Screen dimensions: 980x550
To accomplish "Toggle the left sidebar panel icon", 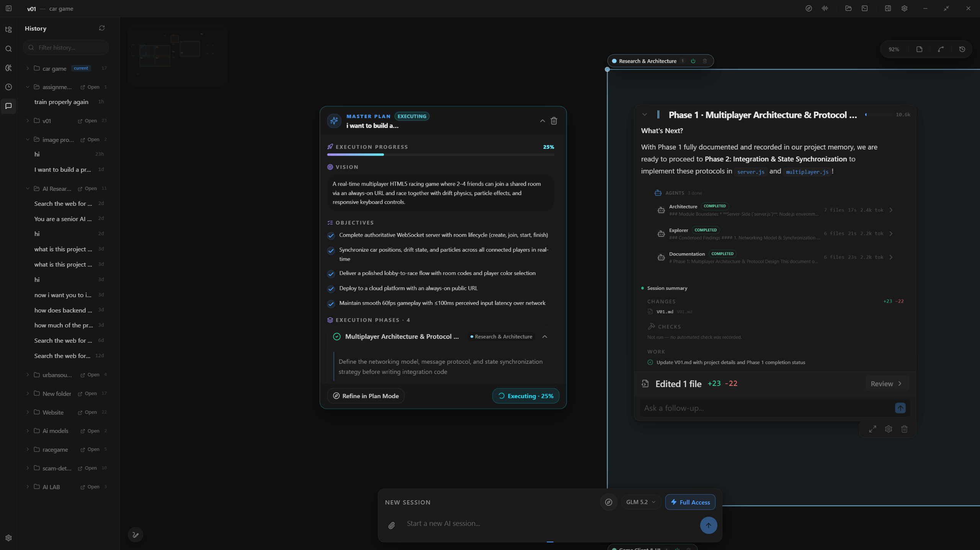I will (x=8, y=8).
